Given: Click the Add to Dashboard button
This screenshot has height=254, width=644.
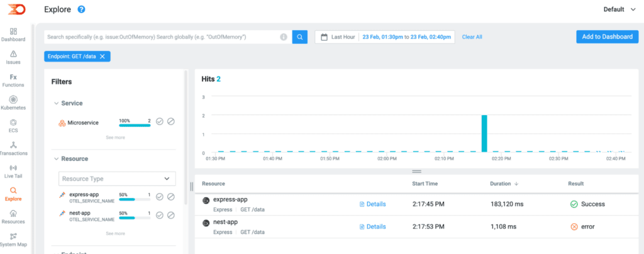Looking at the screenshot, I should (607, 37).
